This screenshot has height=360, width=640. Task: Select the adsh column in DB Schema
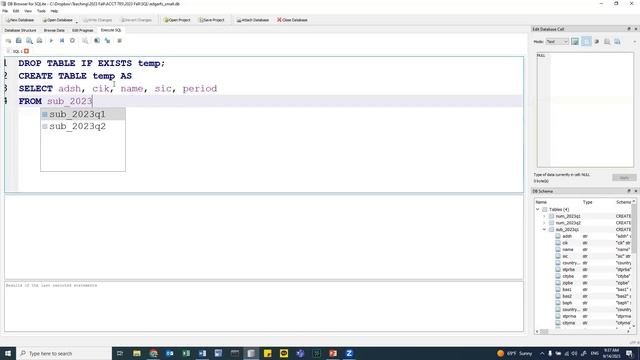[567, 236]
